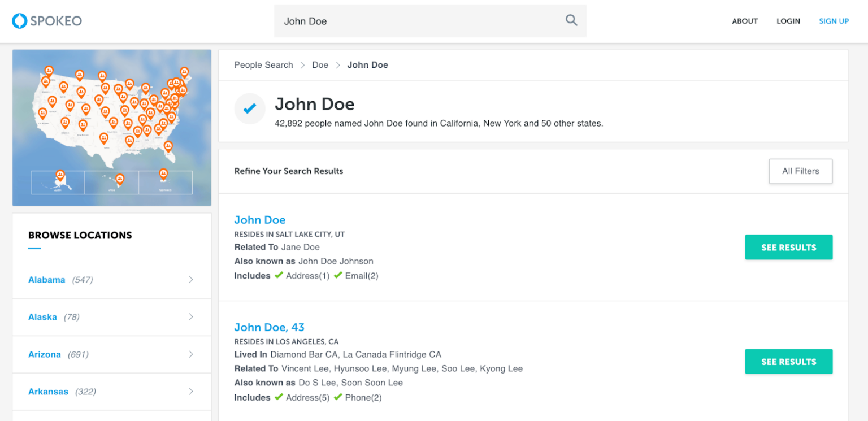Open the All Filters options

pyautogui.click(x=800, y=171)
